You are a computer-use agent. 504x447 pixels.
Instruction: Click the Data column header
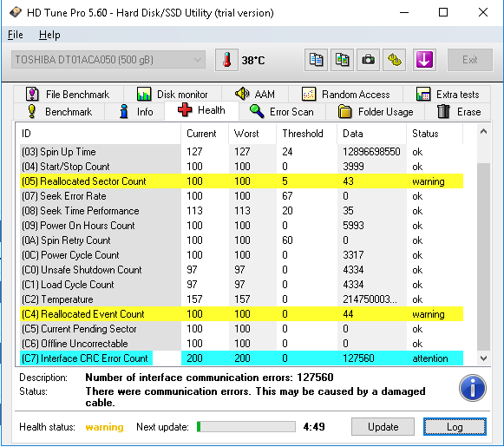372,134
